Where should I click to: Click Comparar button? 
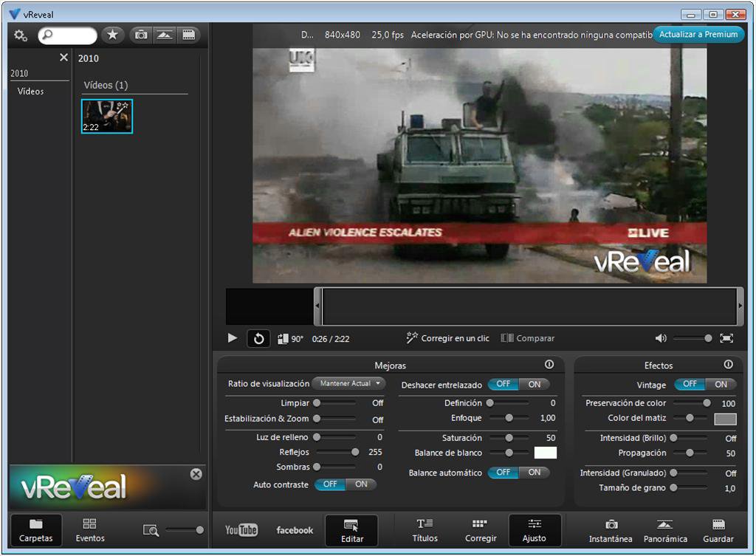coord(528,338)
